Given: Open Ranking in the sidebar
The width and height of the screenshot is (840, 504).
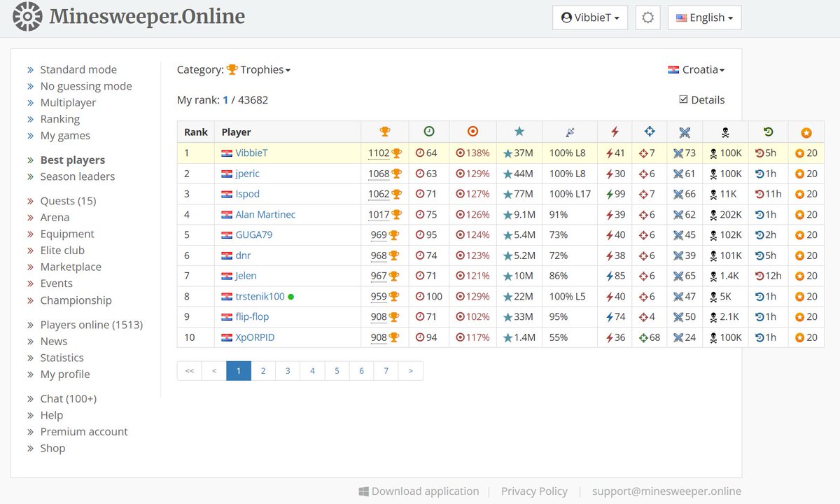Looking at the screenshot, I should [x=59, y=119].
